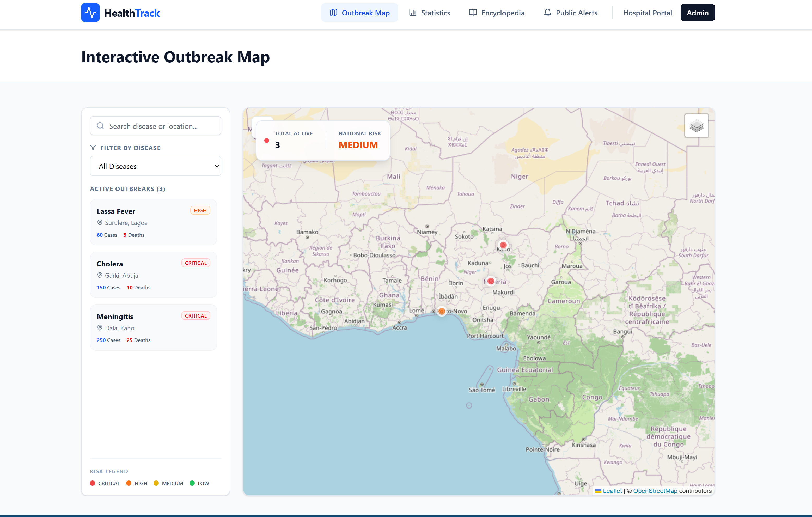Open the Statistics page
The height and width of the screenshot is (517, 812).
click(429, 13)
